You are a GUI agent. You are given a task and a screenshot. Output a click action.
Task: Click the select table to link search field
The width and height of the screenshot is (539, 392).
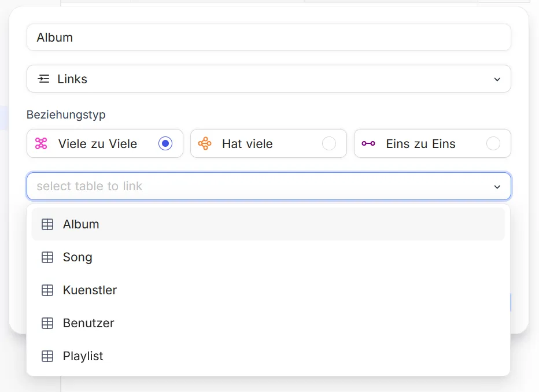click(x=254, y=186)
